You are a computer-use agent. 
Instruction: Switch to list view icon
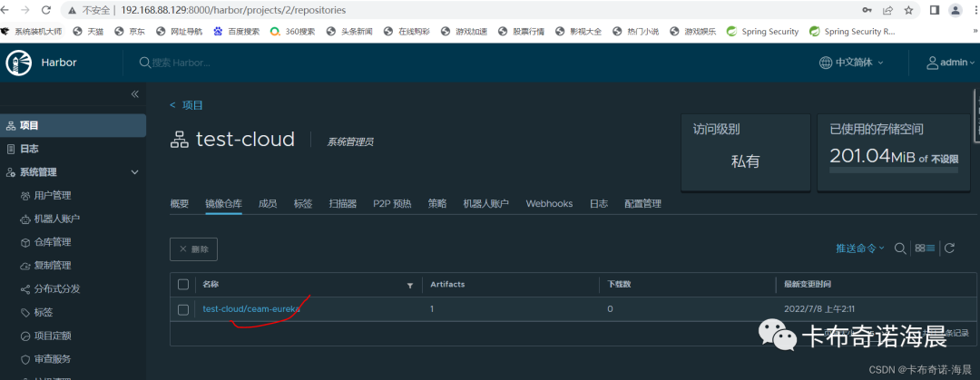(x=931, y=248)
